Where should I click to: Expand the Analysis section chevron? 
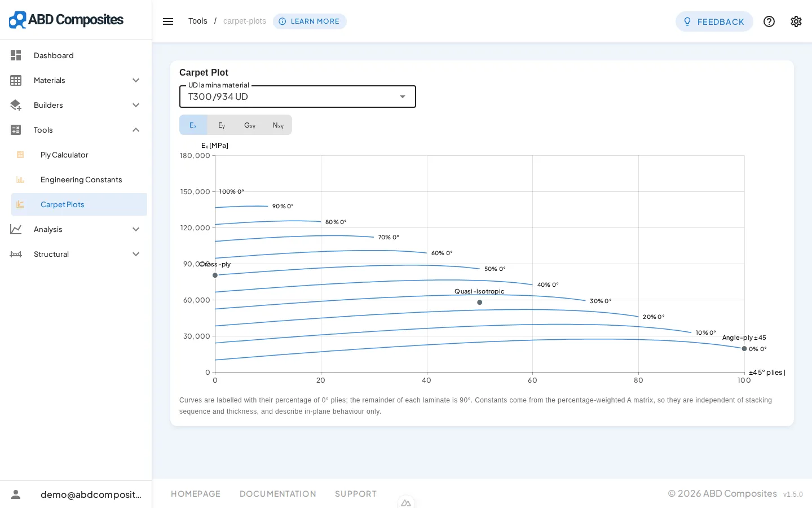(136, 229)
